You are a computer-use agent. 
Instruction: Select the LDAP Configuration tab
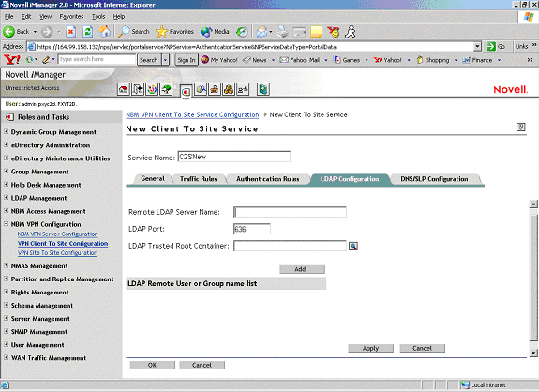coord(350,179)
